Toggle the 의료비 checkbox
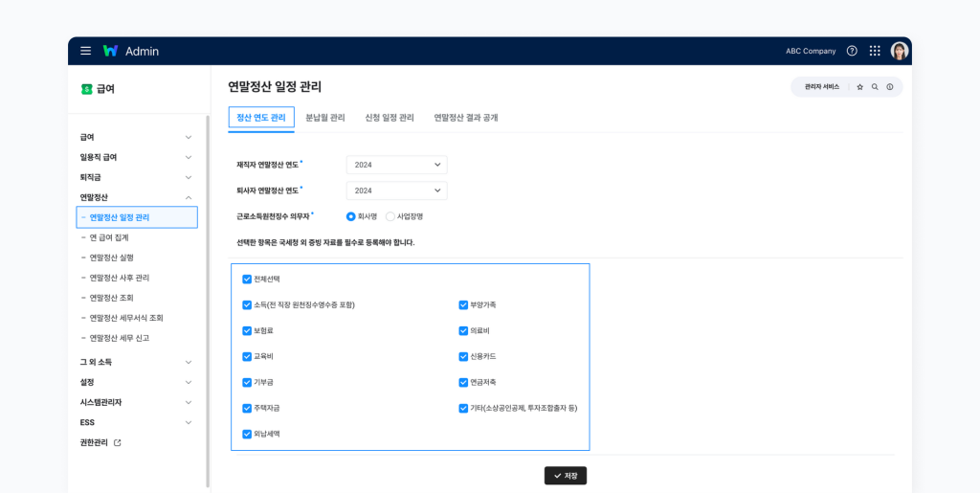The height and width of the screenshot is (493, 980). [x=463, y=330]
